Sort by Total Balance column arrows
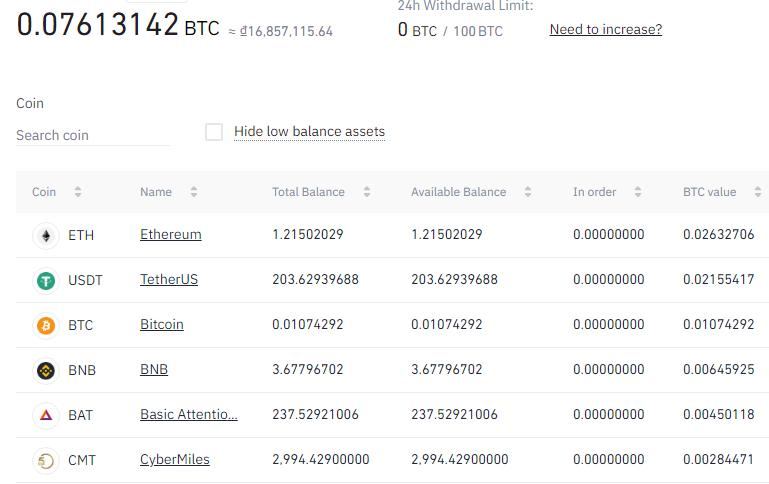Image resolution: width=769 pixels, height=484 pixels. coord(367,192)
